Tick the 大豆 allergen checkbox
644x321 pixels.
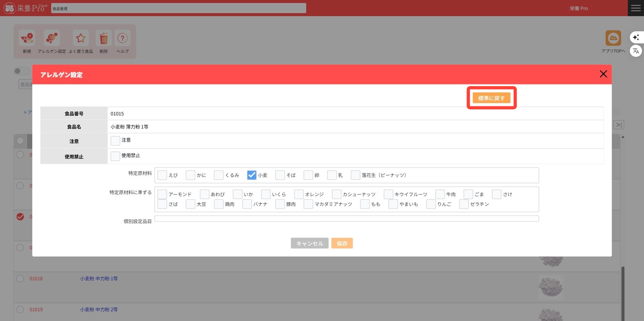(x=191, y=204)
